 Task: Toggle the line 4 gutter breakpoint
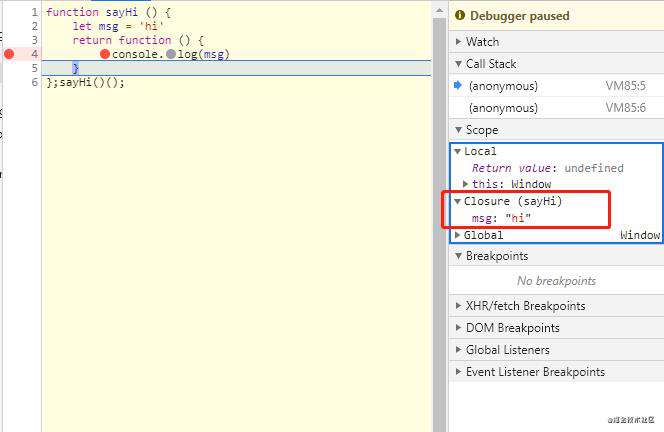[9, 54]
